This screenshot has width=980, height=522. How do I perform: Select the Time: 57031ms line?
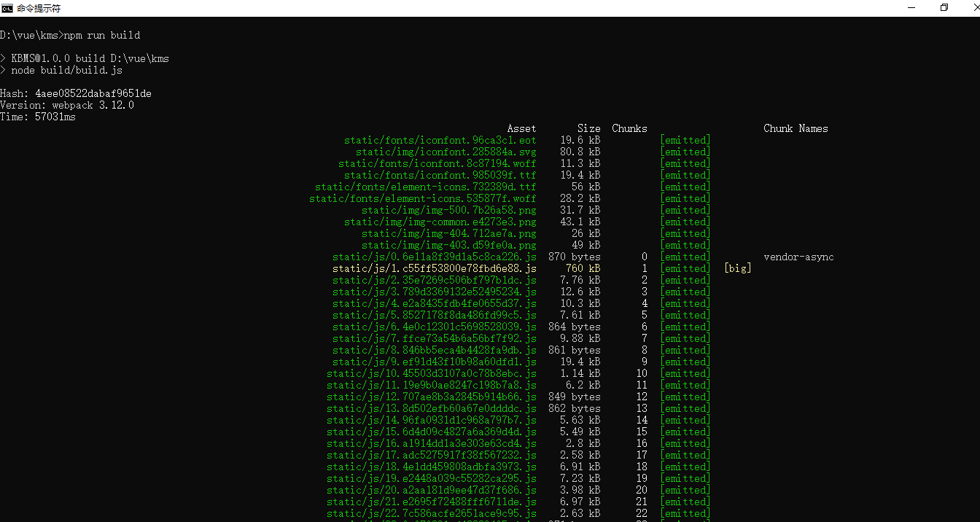pos(40,117)
